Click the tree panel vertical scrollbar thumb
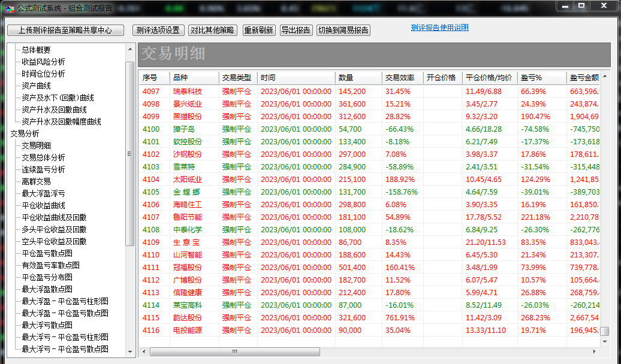 (130, 153)
